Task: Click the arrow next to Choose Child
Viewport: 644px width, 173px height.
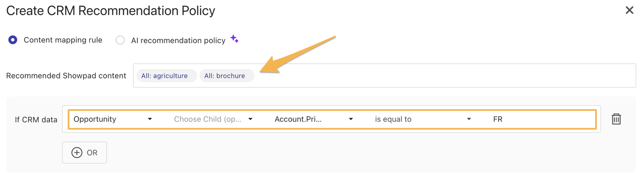Action: [250, 119]
